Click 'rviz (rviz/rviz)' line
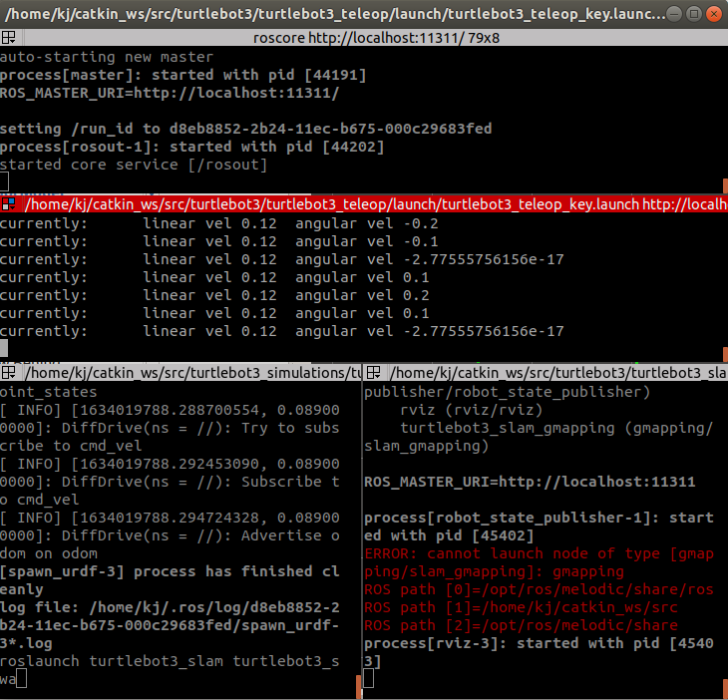Screen dimensions: 728x700 click(472, 410)
